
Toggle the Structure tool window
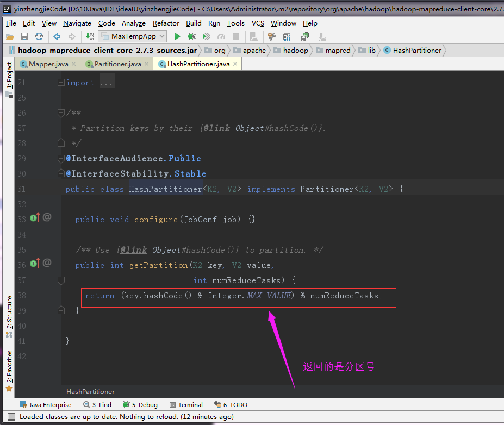coord(9,316)
